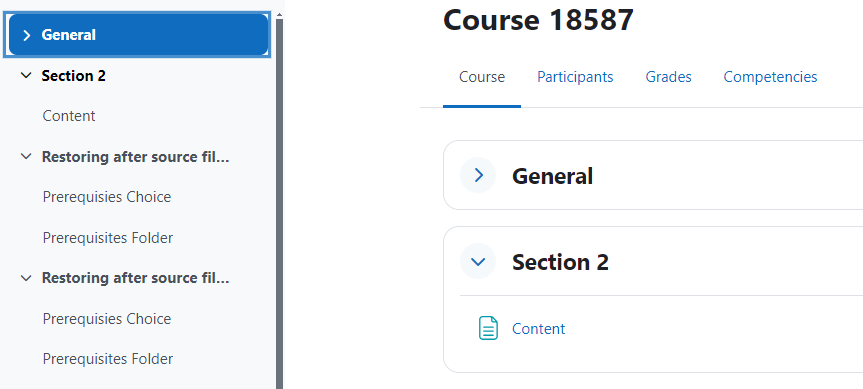This screenshot has width=863, height=389.
Task: Open second Prerequisies Choice in course index
Action: 107,319
